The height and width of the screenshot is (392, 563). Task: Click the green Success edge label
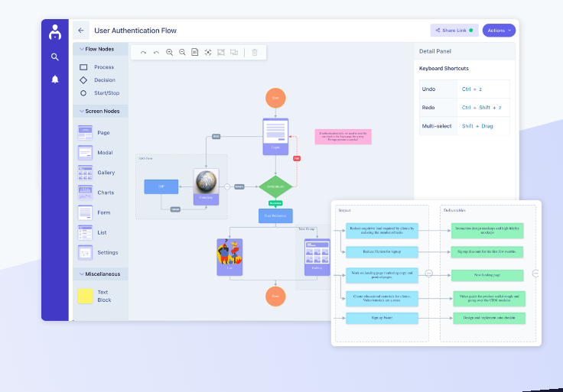(x=275, y=203)
